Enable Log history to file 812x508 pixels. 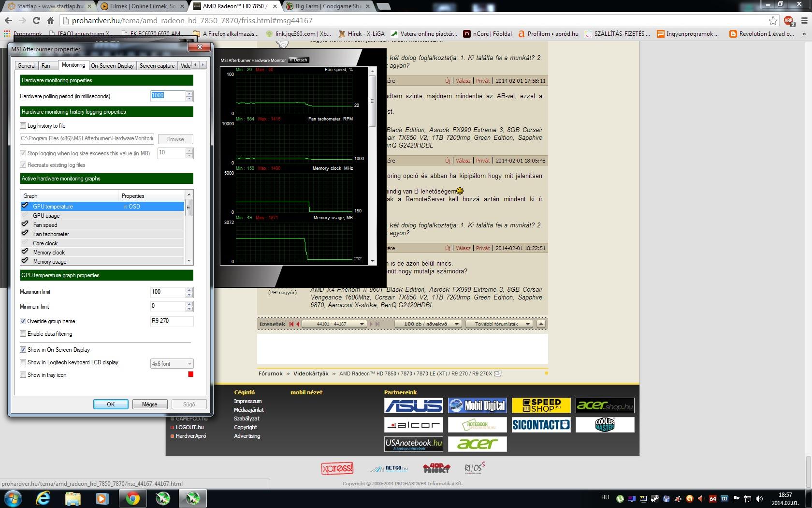pyautogui.click(x=23, y=126)
